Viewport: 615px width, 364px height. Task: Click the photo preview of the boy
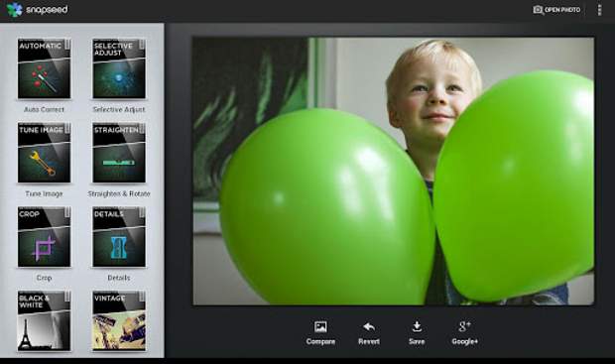point(393,171)
